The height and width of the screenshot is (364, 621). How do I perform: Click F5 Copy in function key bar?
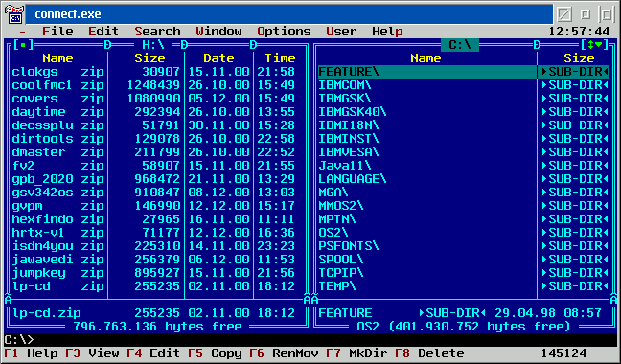coord(215,353)
